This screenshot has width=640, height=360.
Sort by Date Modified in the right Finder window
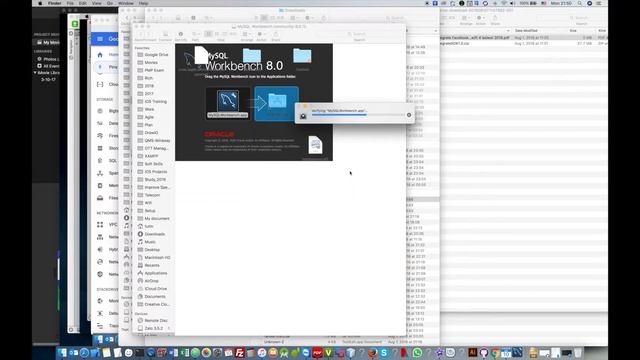click(x=526, y=31)
